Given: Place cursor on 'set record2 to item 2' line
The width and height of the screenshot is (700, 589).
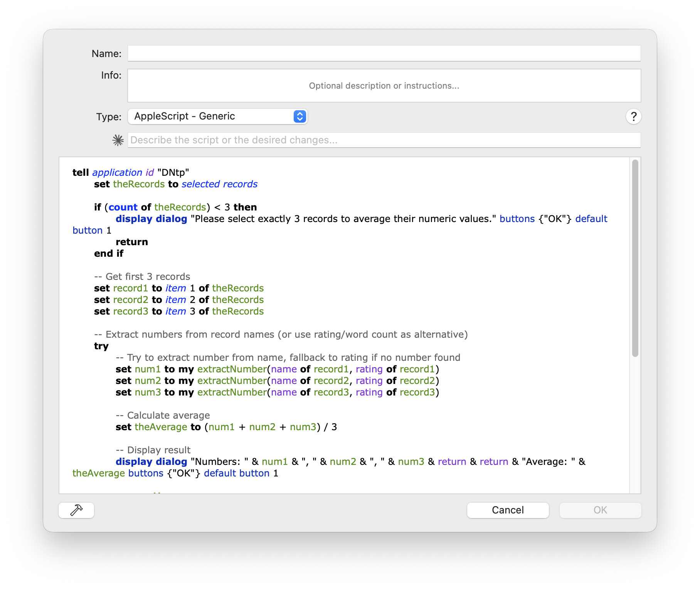Looking at the screenshot, I should click(179, 300).
